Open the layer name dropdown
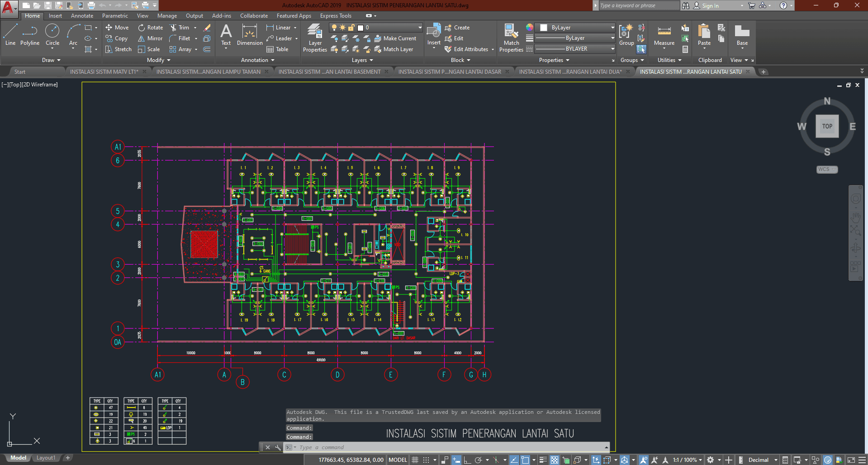Image resolution: width=868 pixels, height=465 pixels. (420, 28)
